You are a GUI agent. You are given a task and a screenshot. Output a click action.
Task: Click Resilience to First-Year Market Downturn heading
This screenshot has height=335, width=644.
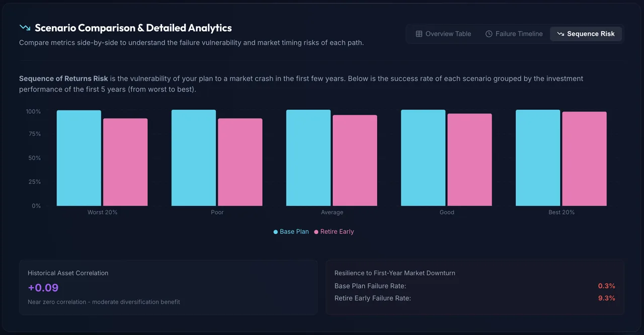coord(395,273)
